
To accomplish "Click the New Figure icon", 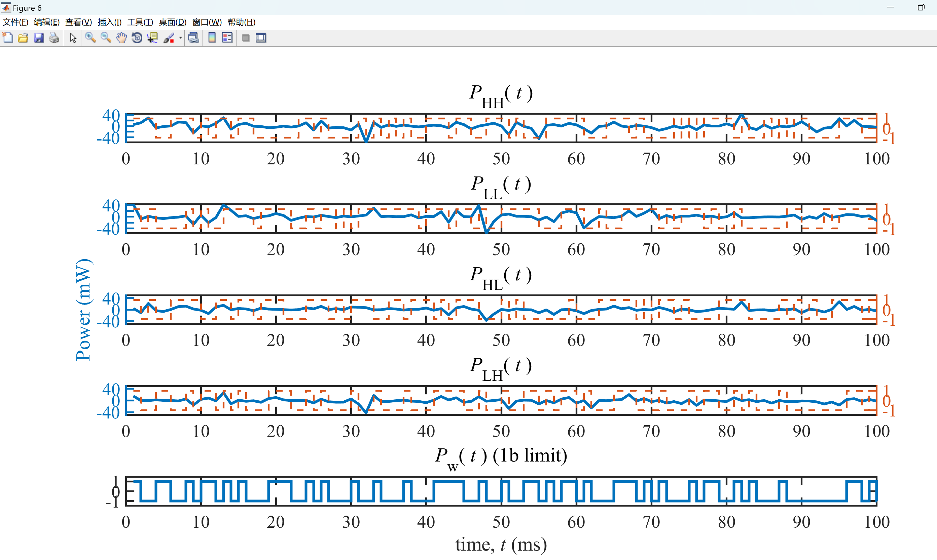I will pos(8,38).
